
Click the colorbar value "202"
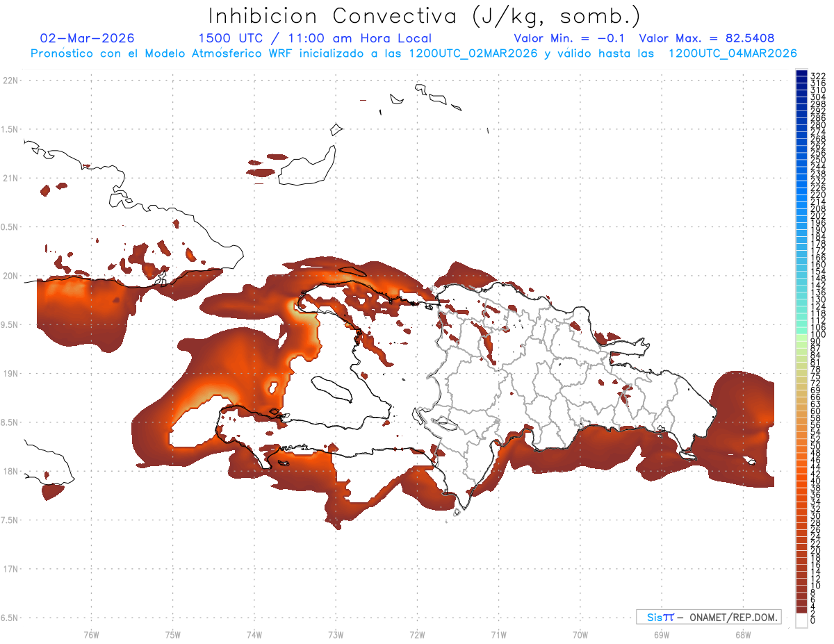(x=818, y=215)
